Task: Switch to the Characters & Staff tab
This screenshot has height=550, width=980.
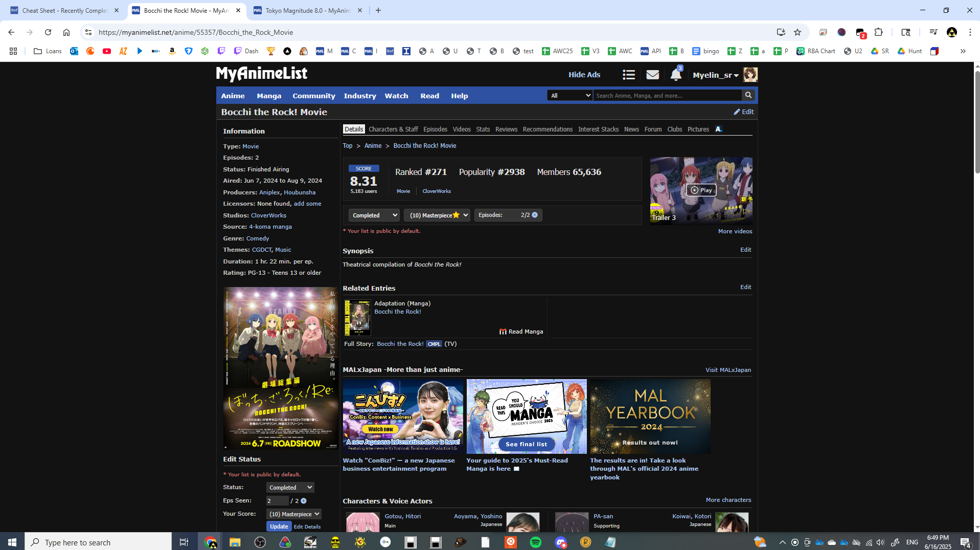Action: pyautogui.click(x=393, y=129)
